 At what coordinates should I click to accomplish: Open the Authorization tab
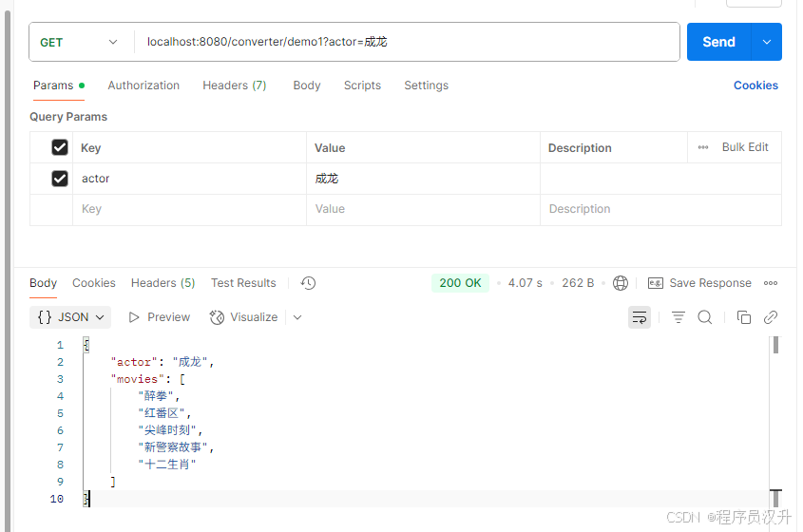[x=143, y=85]
